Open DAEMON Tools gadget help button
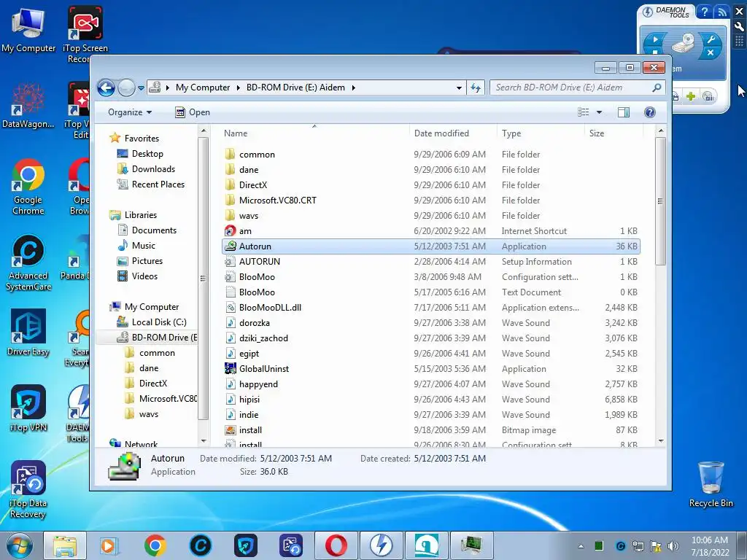747x560 pixels. (704, 12)
